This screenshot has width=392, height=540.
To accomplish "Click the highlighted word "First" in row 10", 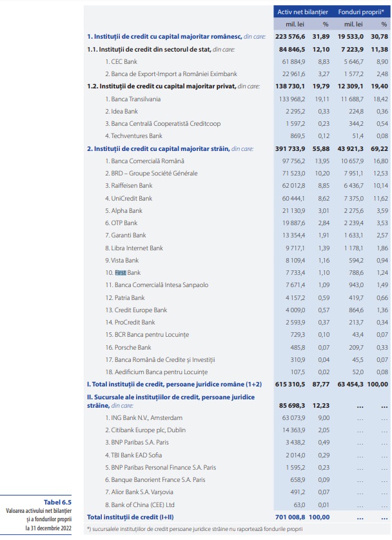I will (x=121, y=273).
